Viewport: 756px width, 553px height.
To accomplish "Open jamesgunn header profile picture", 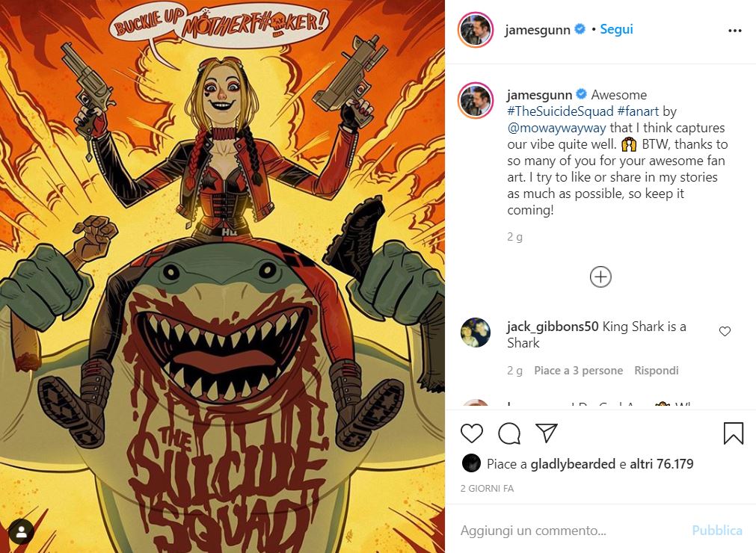I will [476, 30].
